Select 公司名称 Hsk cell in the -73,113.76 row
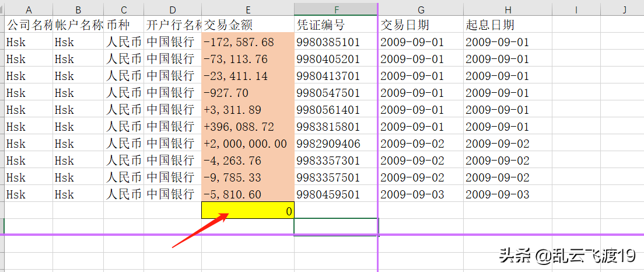 29,59
